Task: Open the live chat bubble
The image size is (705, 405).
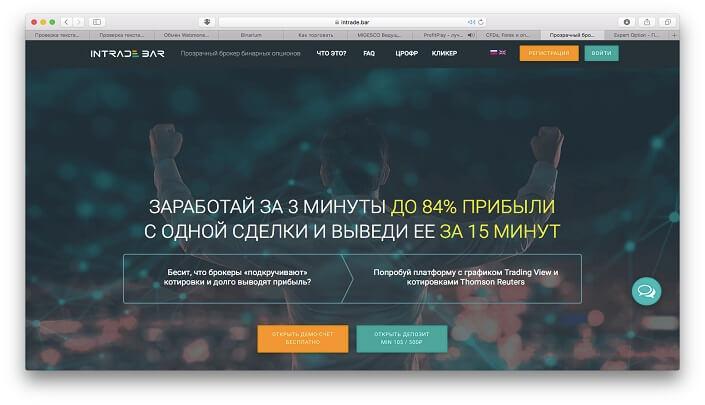Action: (646, 291)
